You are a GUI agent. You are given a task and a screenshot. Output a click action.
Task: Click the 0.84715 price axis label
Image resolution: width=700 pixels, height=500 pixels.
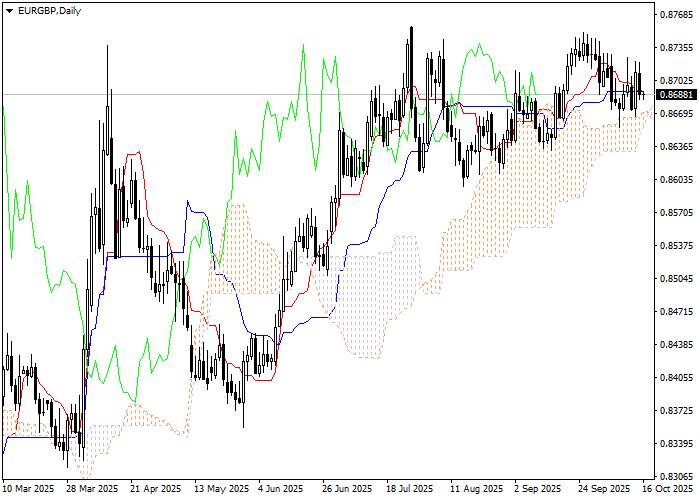(676, 312)
